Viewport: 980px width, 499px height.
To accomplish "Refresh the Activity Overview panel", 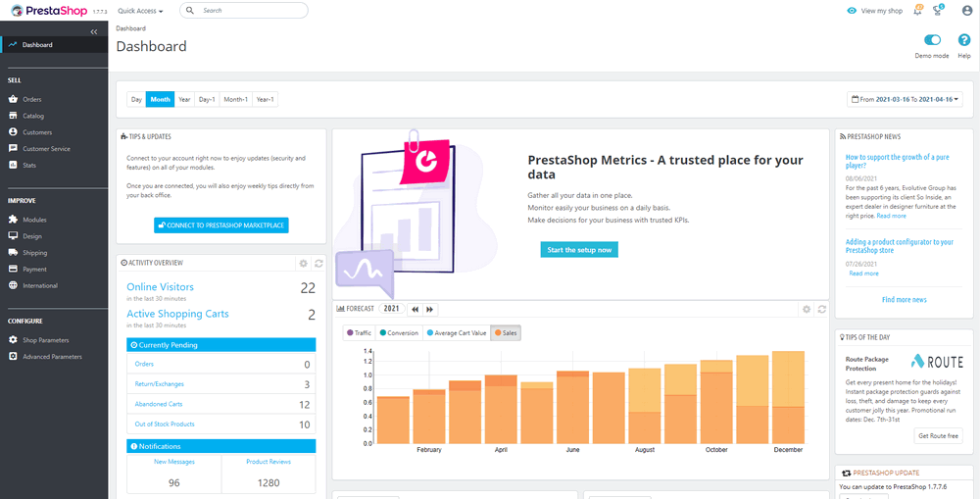I will click(x=318, y=264).
